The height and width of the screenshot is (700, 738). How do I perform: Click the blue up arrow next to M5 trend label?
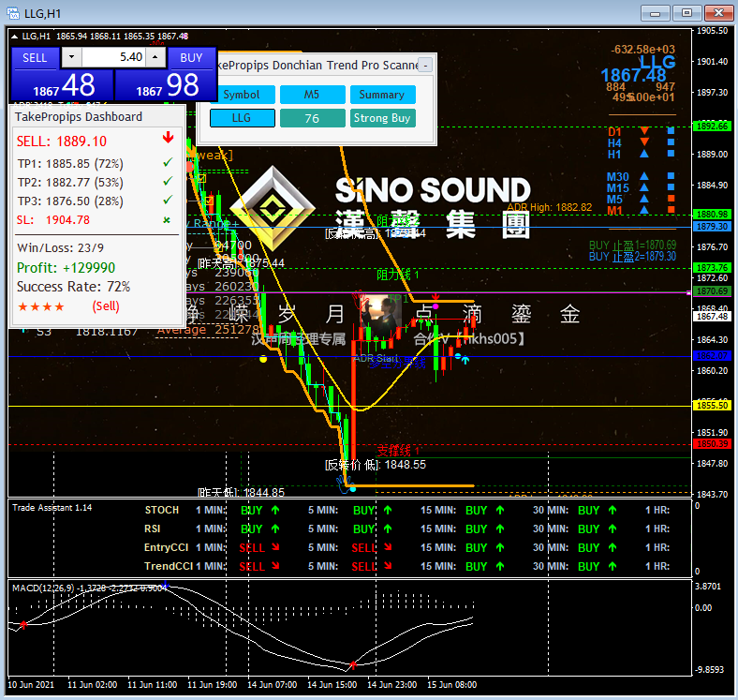point(644,199)
